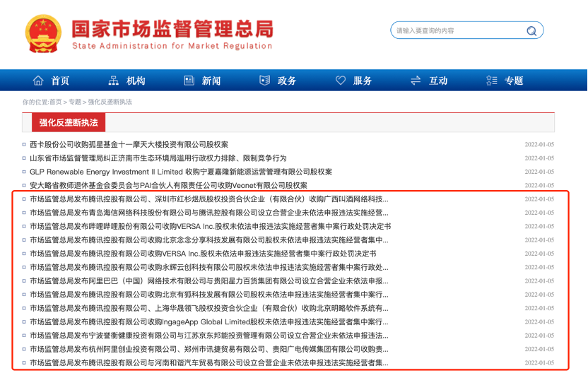Open the 政务 navigation menu

click(x=287, y=81)
